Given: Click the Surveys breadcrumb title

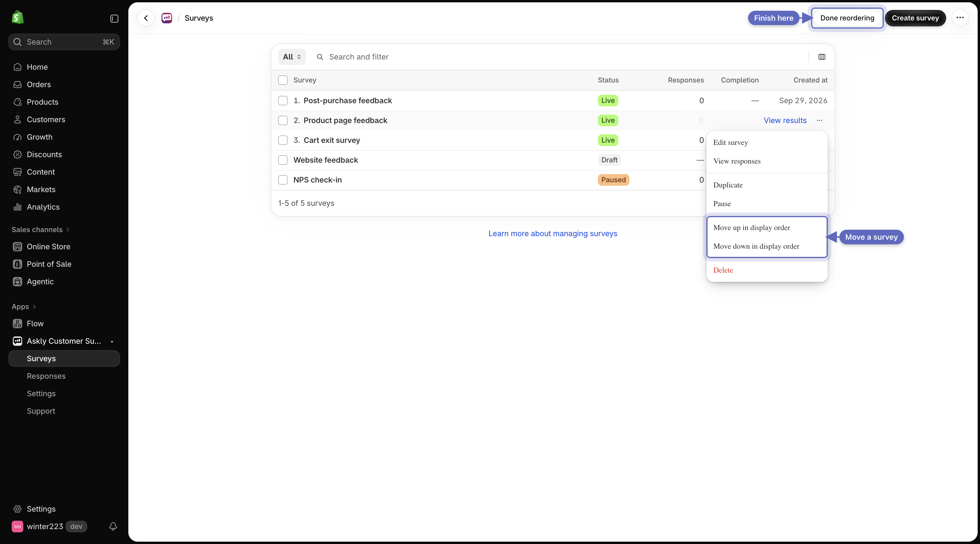Looking at the screenshot, I should coord(199,18).
